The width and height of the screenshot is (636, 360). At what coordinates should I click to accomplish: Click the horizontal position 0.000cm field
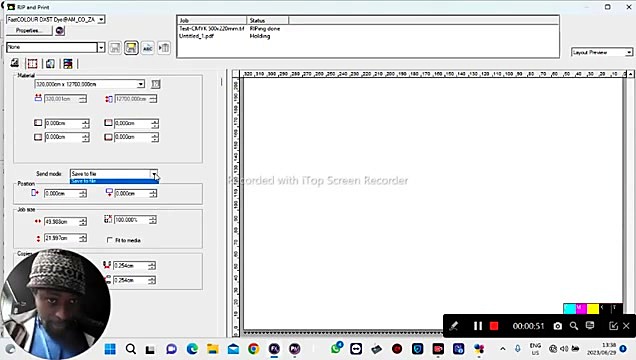click(62, 193)
